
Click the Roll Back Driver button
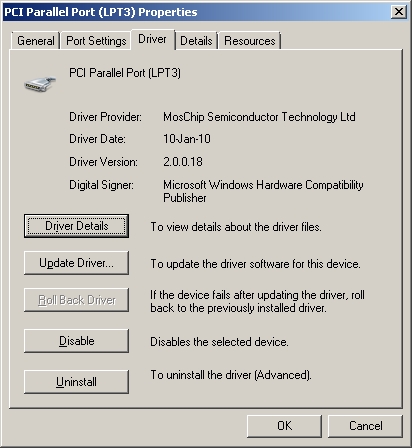click(x=76, y=300)
